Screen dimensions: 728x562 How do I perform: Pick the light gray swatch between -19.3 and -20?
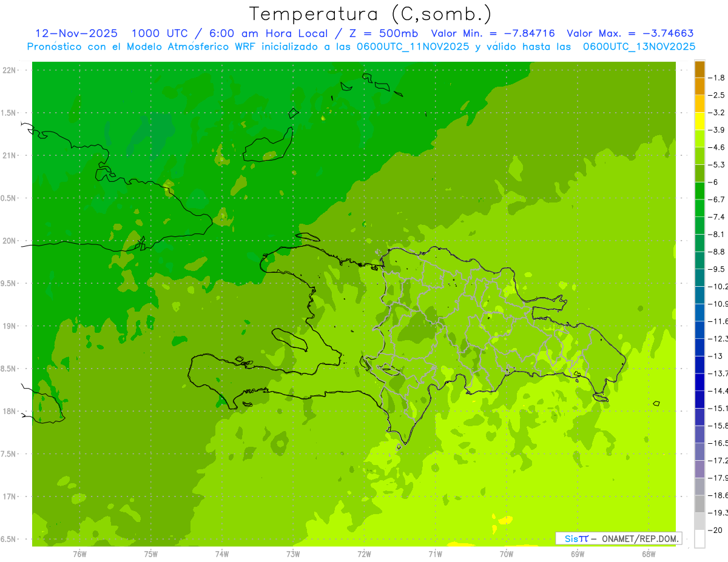(x=699, y=521)
